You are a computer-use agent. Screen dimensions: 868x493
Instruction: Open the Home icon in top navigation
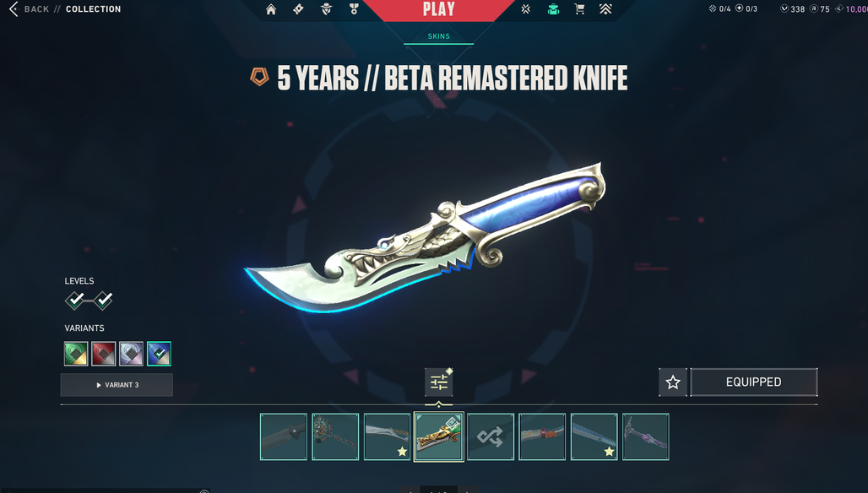click(271, 8)
